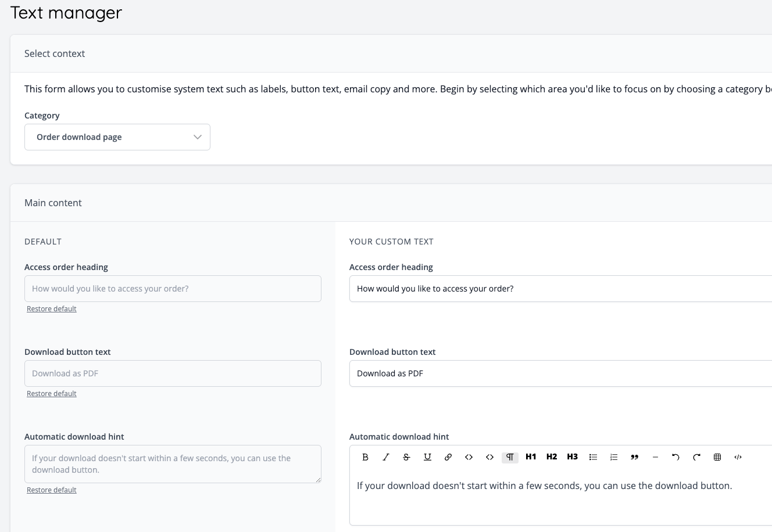Screen dimensions: 772x532
Task: Restore default for Access order heading
Action: 51,308
